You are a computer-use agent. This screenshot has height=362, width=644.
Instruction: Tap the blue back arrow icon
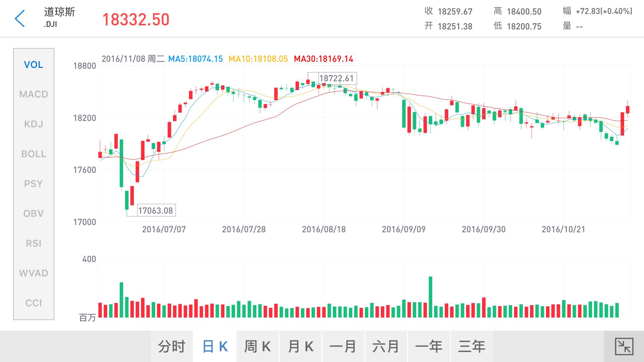20,18
